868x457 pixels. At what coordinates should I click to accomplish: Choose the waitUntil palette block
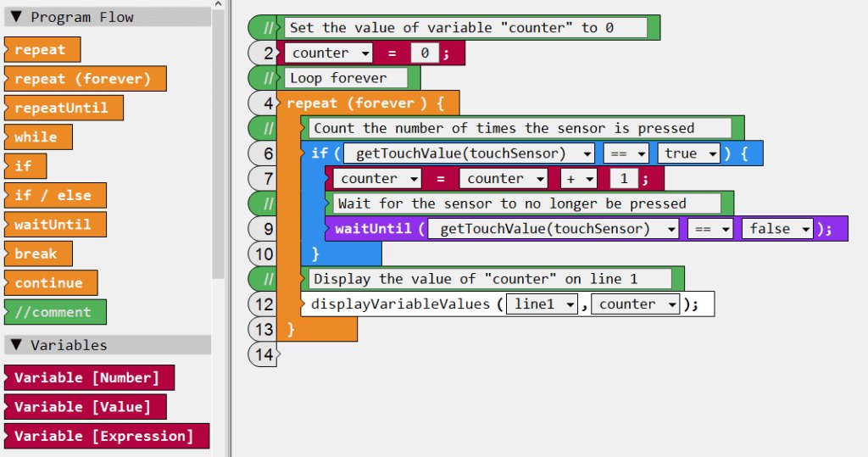[x=55, y=225]
